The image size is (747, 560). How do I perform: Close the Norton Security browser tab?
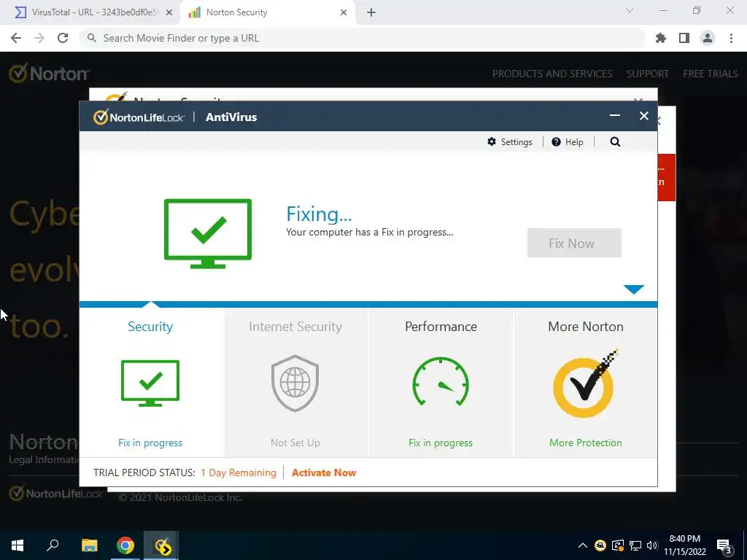[344, 12]
